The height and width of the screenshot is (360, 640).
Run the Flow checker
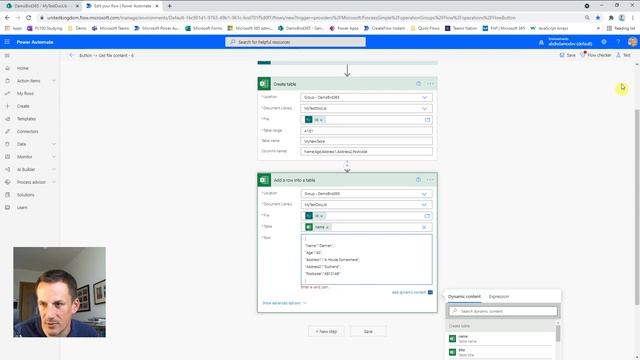596,55
